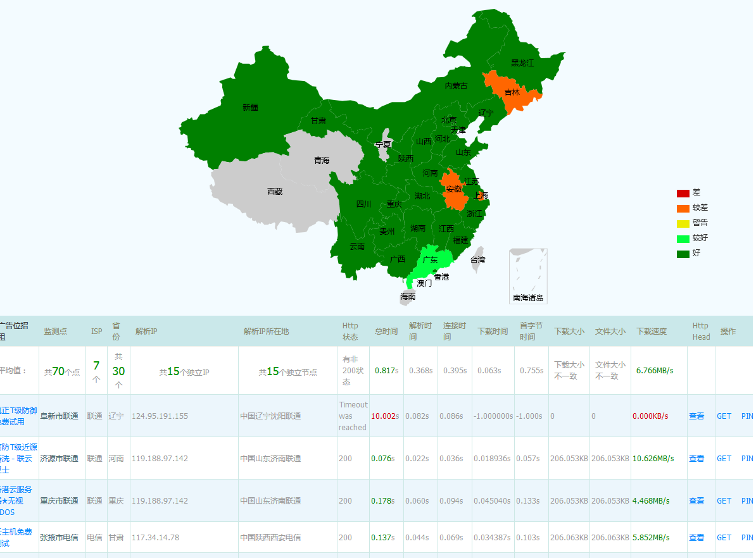
Task: Sort by 总时间 column header
Action: (386, 331)
